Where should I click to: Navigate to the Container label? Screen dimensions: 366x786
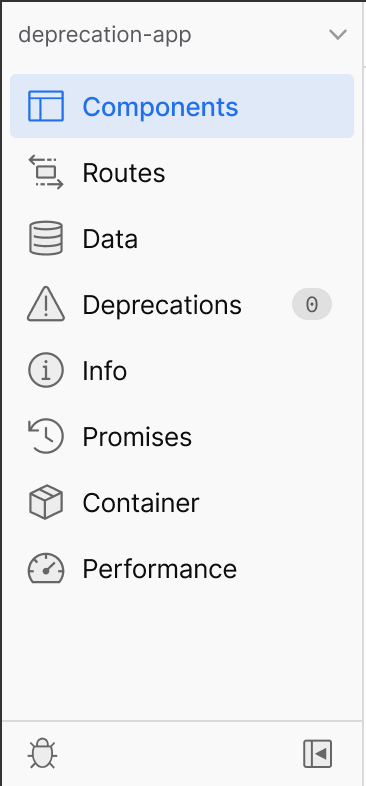pyautogui.click(x=141, y=503)
